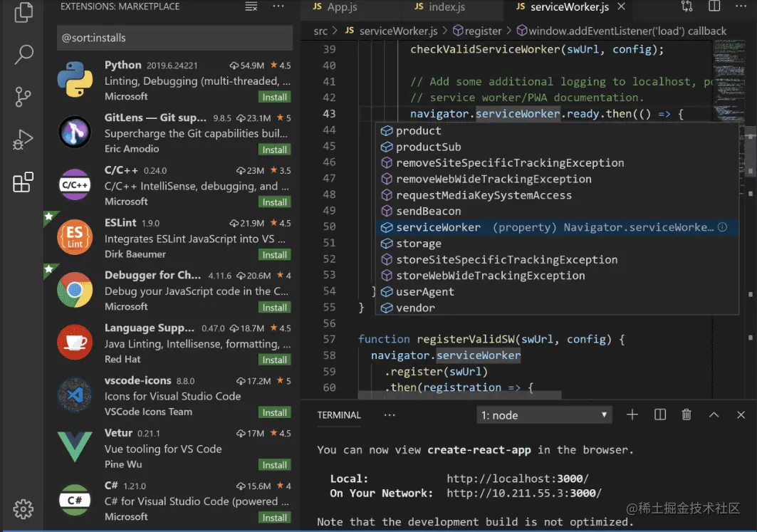Viewport: 757px width, 532px height.
Task: Open the Manage gear icon
Action: coord(23,508)
